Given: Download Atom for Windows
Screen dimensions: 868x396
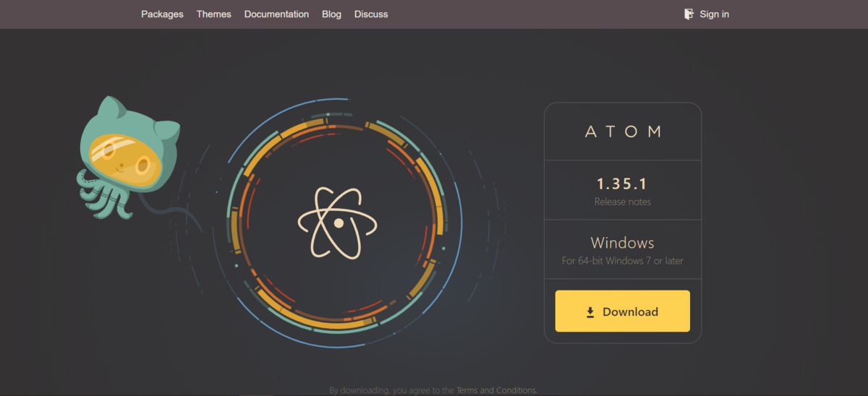Looking at the screenshot, I should [x=623, y=311].
